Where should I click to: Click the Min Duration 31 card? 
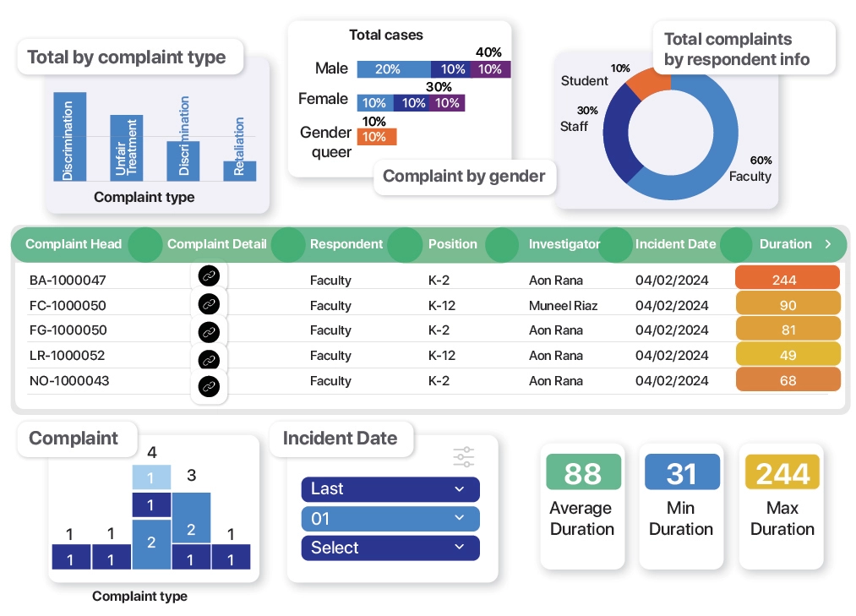point(681,505)
